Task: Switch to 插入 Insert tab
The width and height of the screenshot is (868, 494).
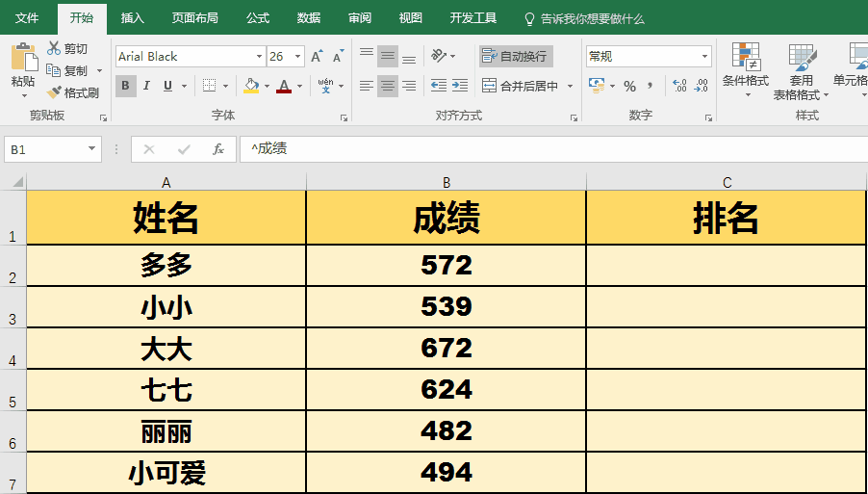Action: pos(133,18)
